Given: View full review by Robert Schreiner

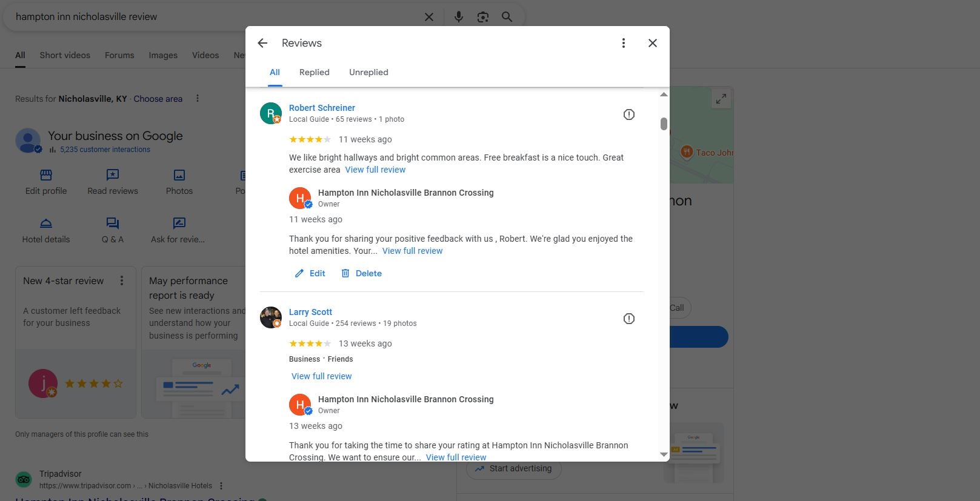Looking at the screenshot, I should pos(375,170).
